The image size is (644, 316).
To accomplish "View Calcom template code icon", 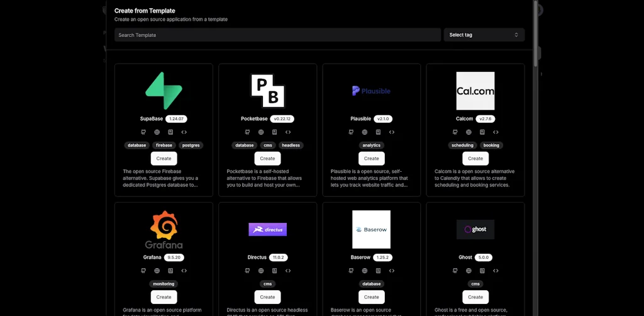I will point(496,132).
